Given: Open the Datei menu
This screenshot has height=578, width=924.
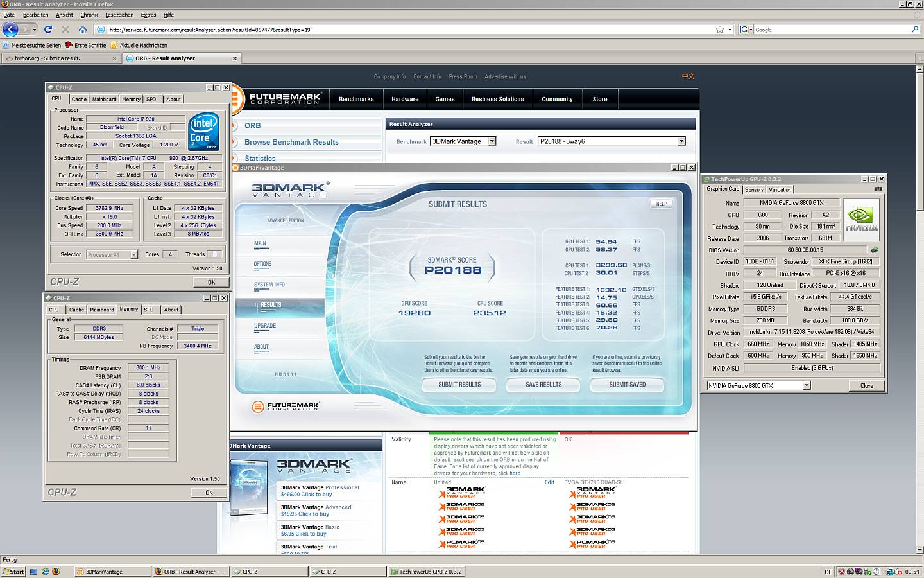Looking at the screenshot, I should 10,15.
